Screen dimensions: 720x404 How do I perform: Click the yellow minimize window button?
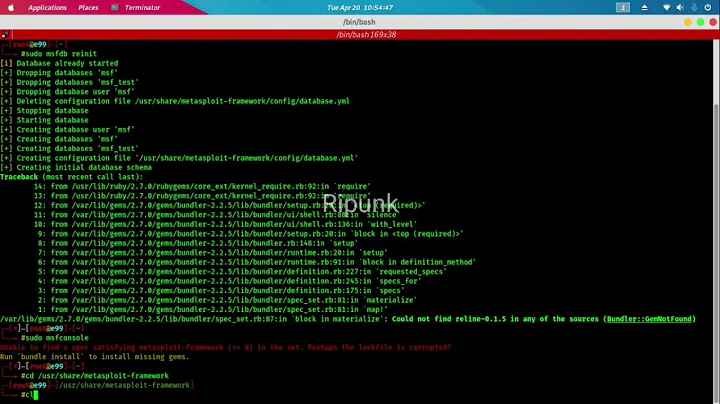pyautogui.click(x=687, y=22)
